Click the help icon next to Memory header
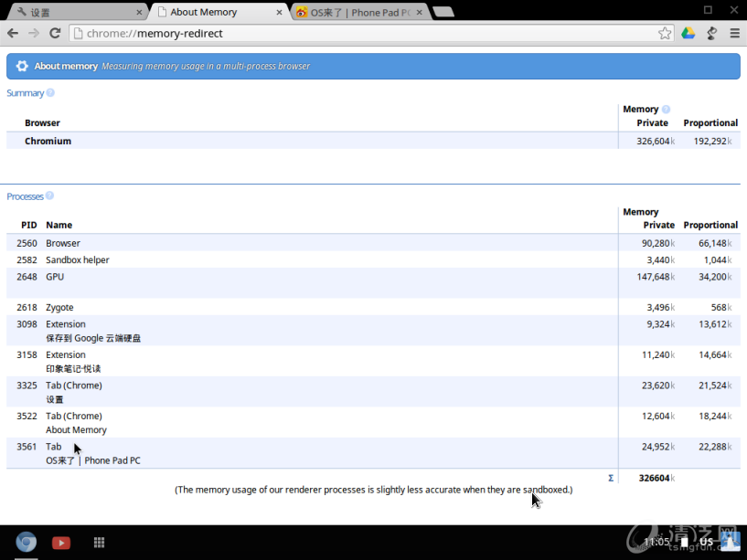The height and width of the screenshot is (560, 747). [666, 110]
